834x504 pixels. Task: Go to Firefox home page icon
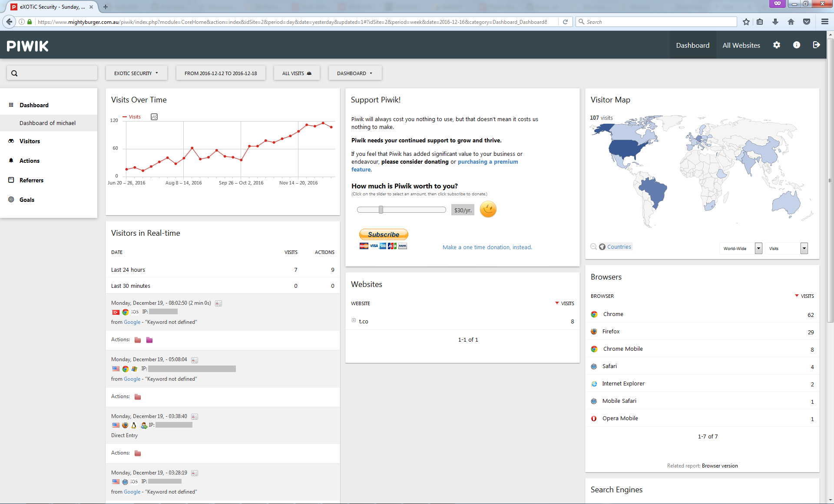coord(791,22)
